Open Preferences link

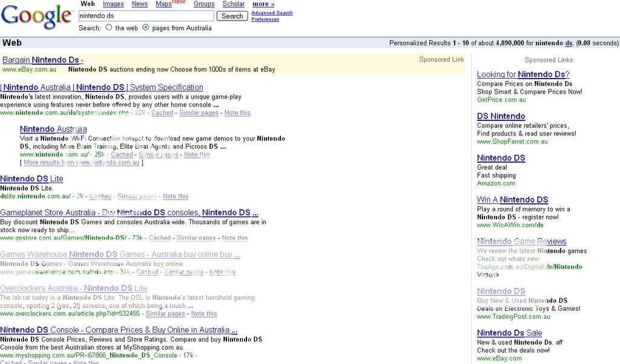pos(265,19)
